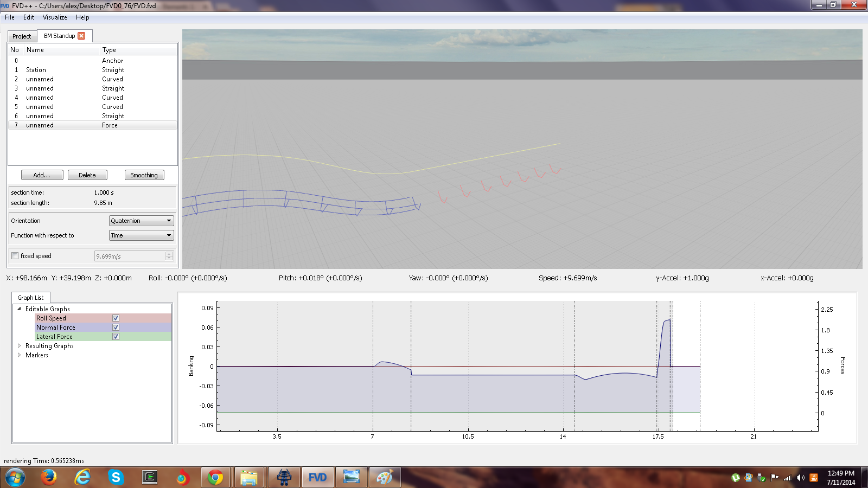The height and width of the screenshot is (488, 868).
Task: Click the volume speaker tray icon
Action: pos(800,478)
